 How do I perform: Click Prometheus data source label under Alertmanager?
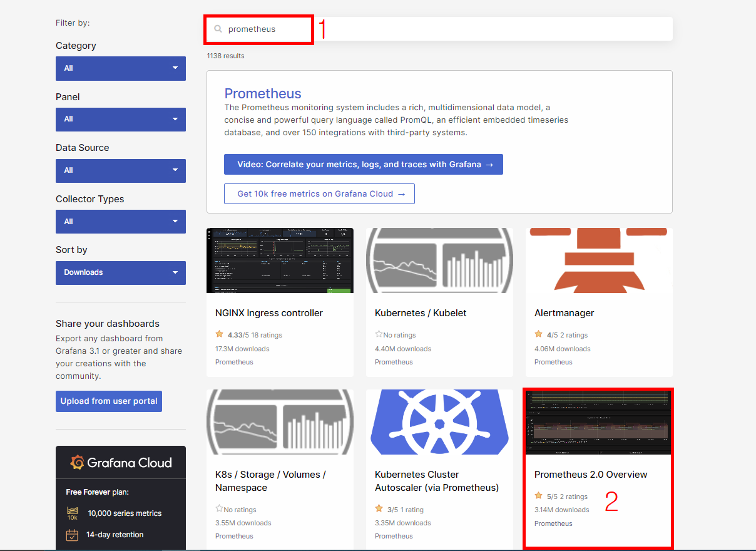[x=553, y=362]
